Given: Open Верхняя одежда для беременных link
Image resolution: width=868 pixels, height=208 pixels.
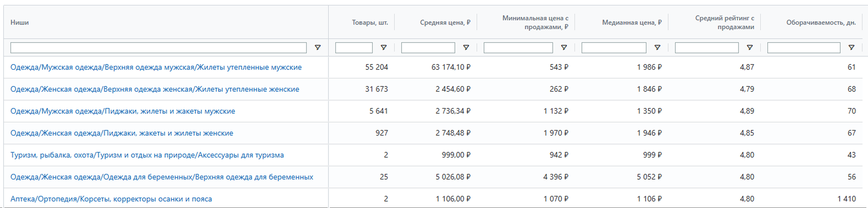Looking at the screenshot, I should click(162, 177).
